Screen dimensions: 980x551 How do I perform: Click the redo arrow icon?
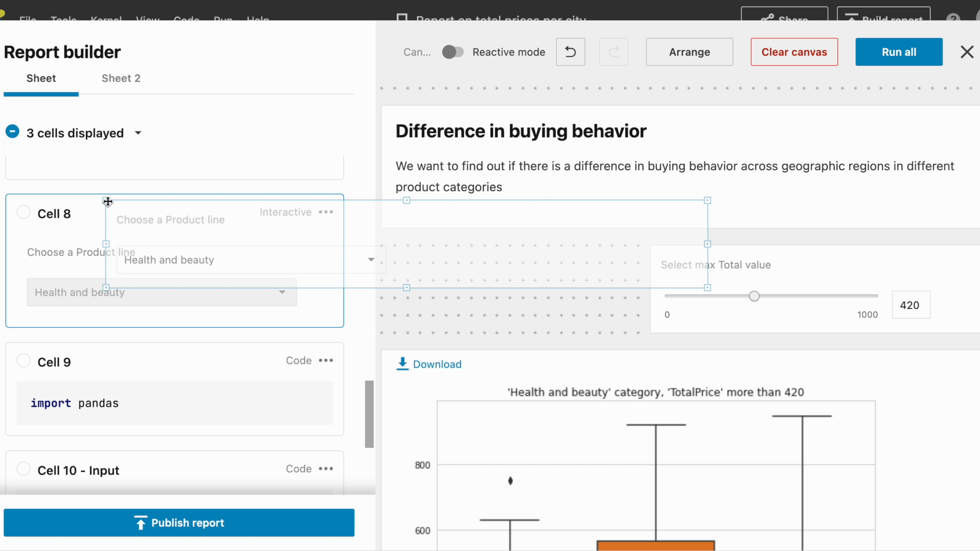coord(614,52)
